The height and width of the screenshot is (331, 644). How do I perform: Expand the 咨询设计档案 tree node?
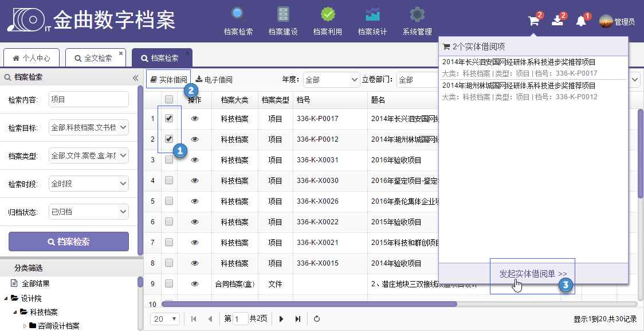[x=25, y=326]
